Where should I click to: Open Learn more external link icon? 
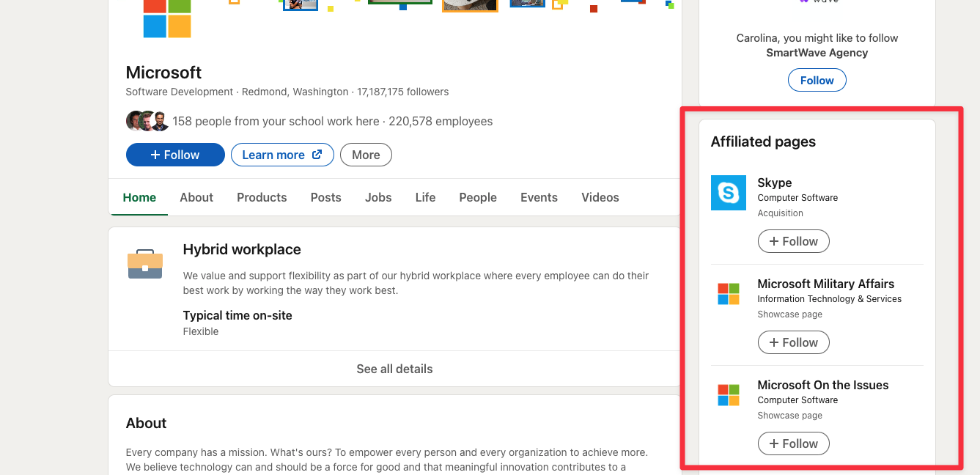[x=317, y=155]
